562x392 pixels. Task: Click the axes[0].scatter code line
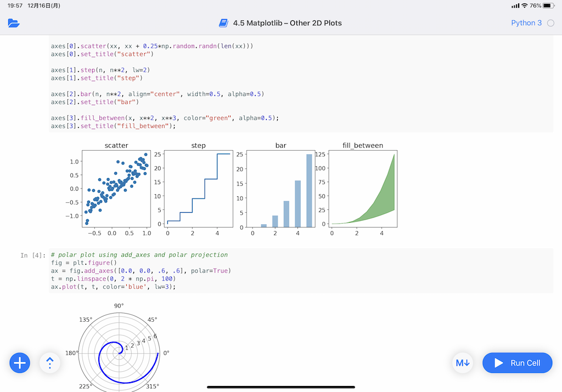[152, 46]
